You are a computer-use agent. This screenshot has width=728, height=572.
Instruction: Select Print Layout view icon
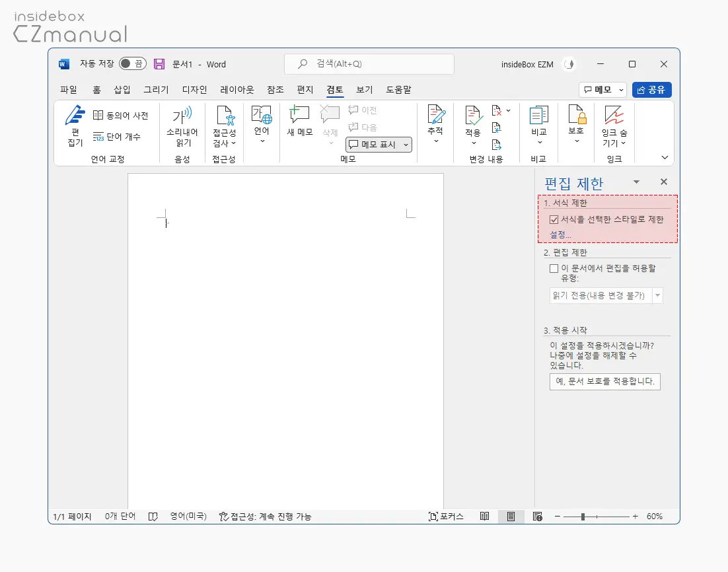pos(511,517)
